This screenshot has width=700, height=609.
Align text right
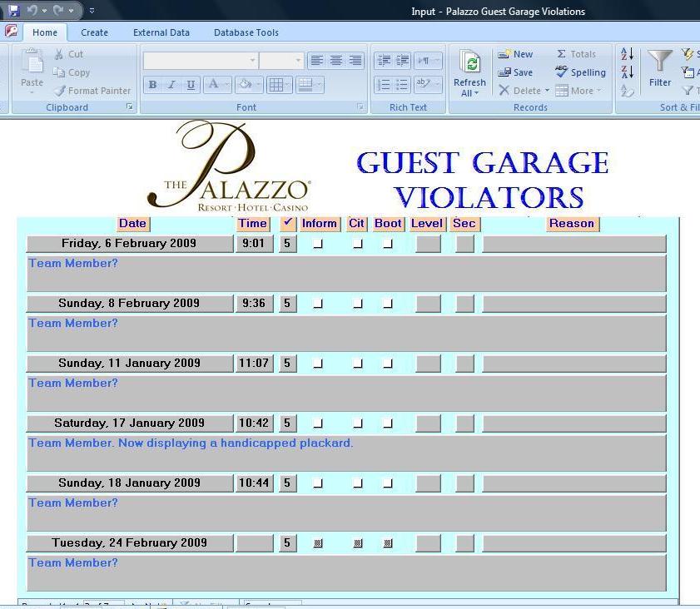pos(355,60)
